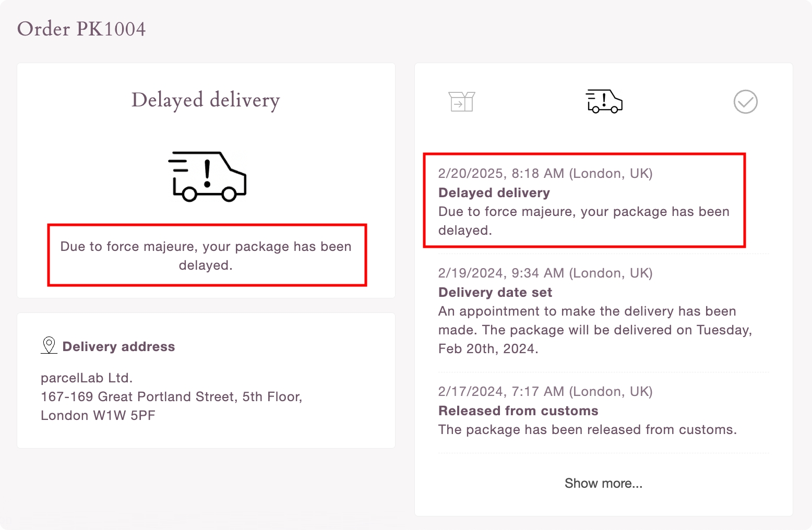Screen dimensions: 812x530
Task: Click the 2/19/2024, 9:34 AM timestamp
Action: 545,273
